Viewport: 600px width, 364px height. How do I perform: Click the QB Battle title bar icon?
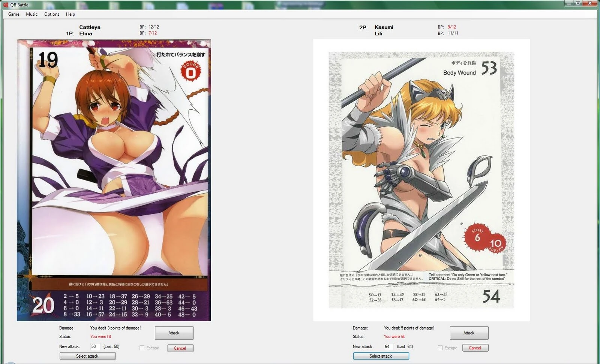point(6,5)
